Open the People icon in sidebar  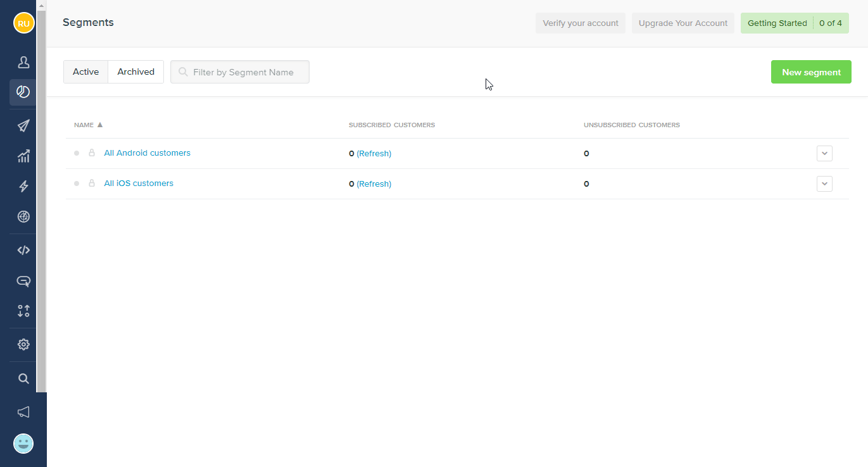[x=23, y=62]
